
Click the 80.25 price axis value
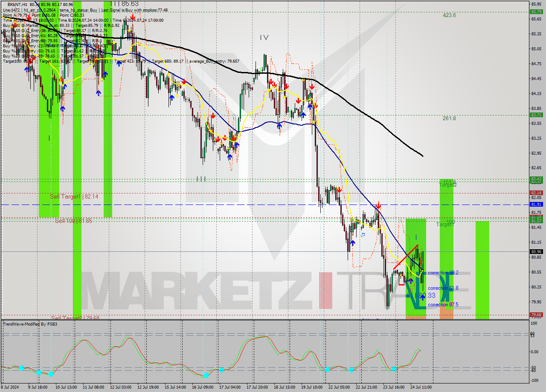(537, 287)
